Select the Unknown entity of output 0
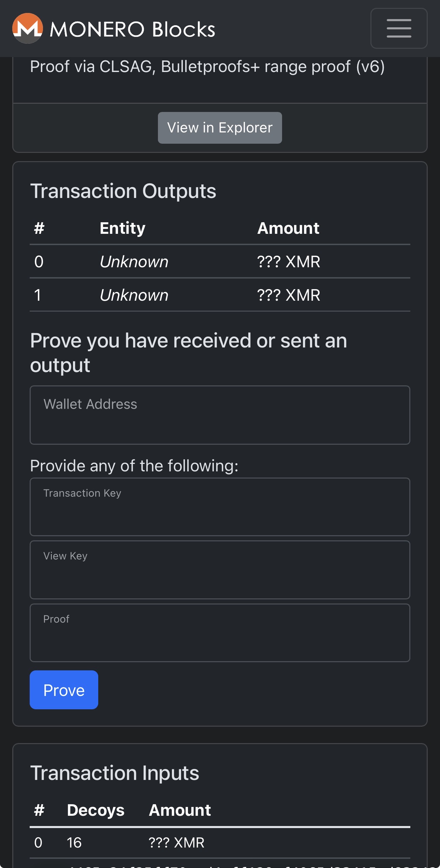The width and height of the screenshot is (440, 868). pos(134,262)
